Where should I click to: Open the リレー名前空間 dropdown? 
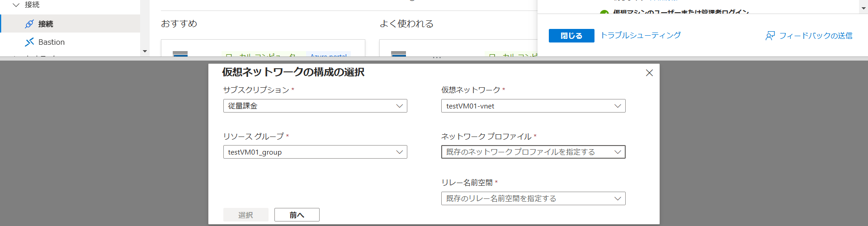(533, 198)
